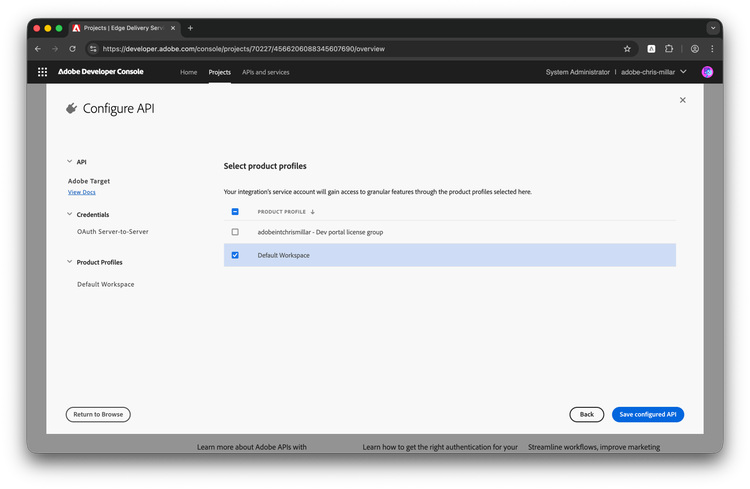Go to the Home tab

coord(188,72)
